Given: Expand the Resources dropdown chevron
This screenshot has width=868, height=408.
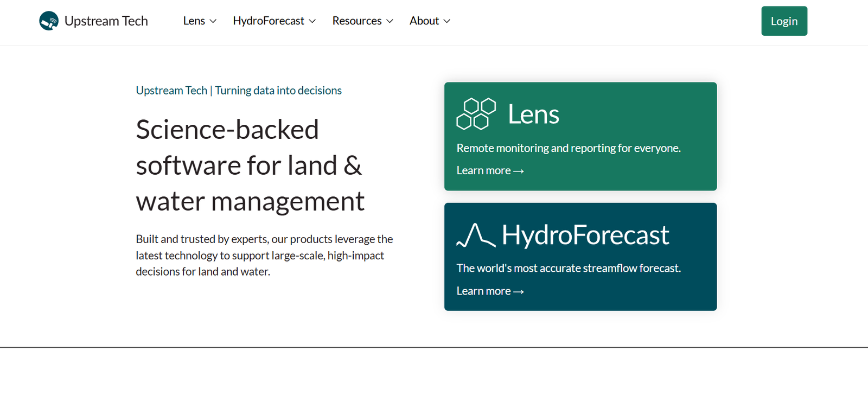Looking at the screenshot, I should click(x=390, y=21).
